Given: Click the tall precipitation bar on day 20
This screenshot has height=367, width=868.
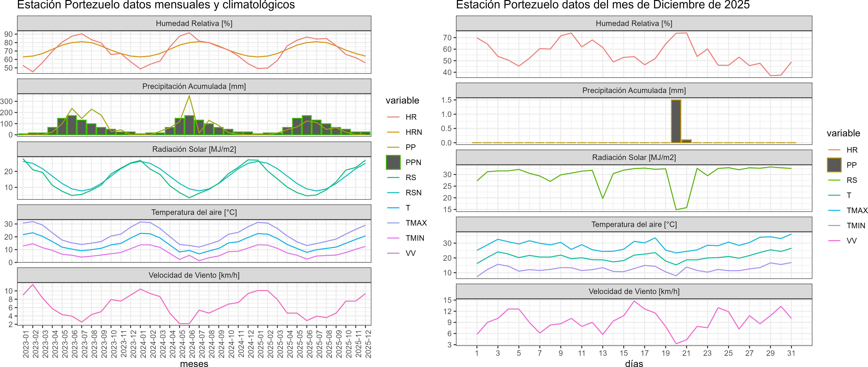Looking at the screenshot, I should (x=676, y=121).
